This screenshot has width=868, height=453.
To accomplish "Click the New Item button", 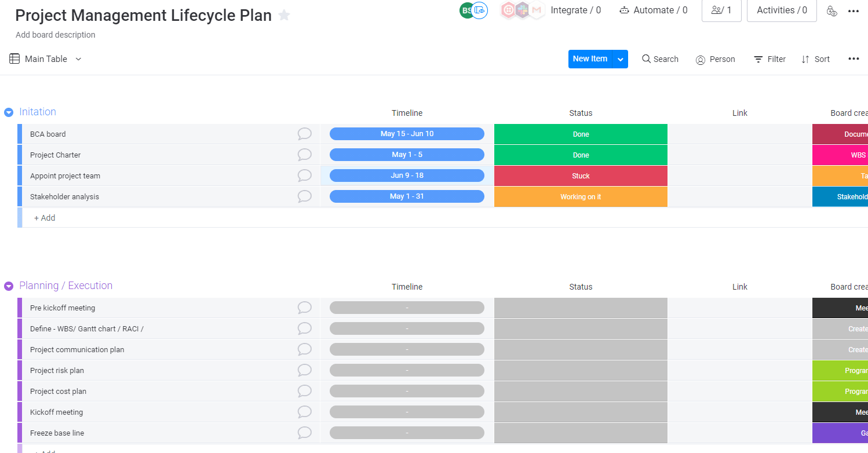I will (x=590, y=59).
